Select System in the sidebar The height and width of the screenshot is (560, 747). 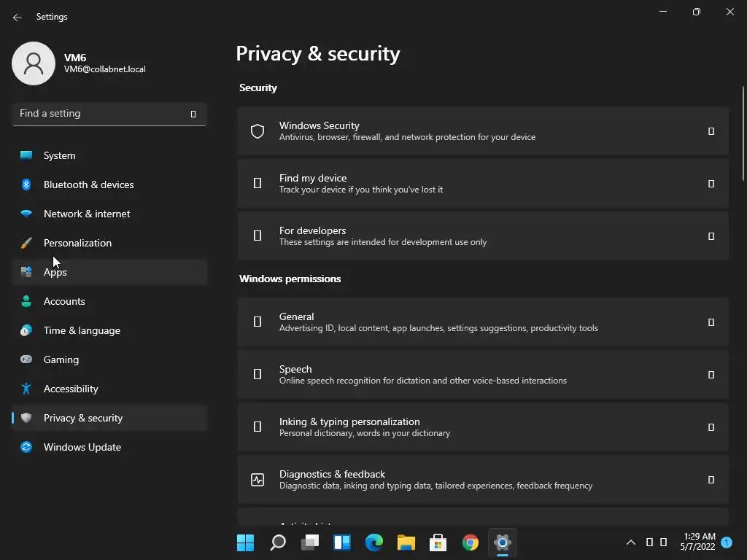(x=109, y=155)
